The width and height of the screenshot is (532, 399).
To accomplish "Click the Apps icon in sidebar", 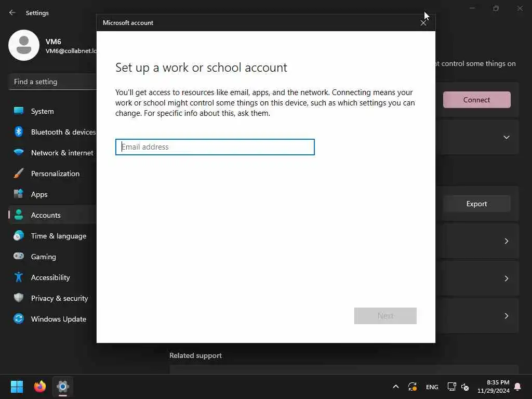I will tap(19, 194).
